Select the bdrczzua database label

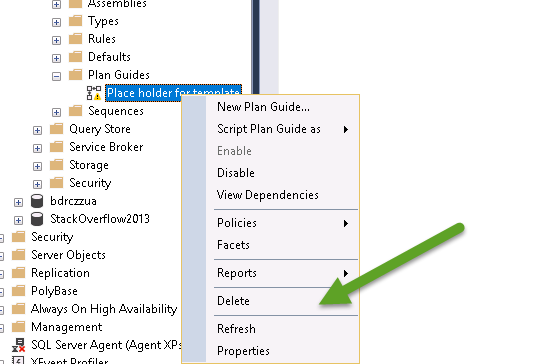click(x=73, y=201)
